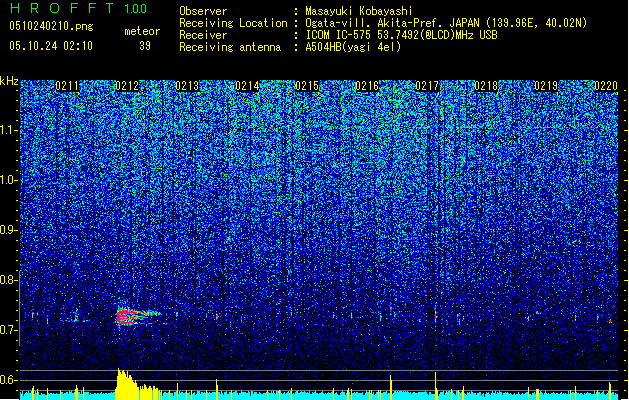Viewport: 629px width, 400px height.
Task: Click the timestamp 05.10.24 02:10
Action: pos(51,46)
